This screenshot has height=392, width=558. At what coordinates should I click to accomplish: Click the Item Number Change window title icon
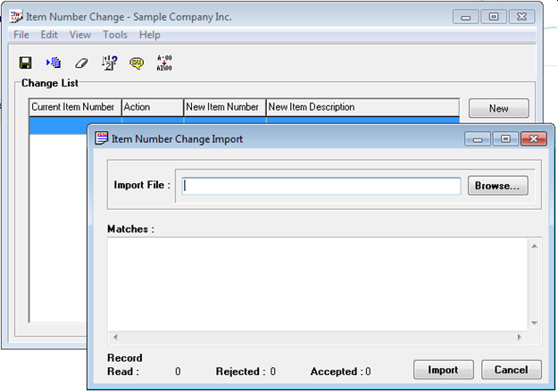tap(16, 16)
